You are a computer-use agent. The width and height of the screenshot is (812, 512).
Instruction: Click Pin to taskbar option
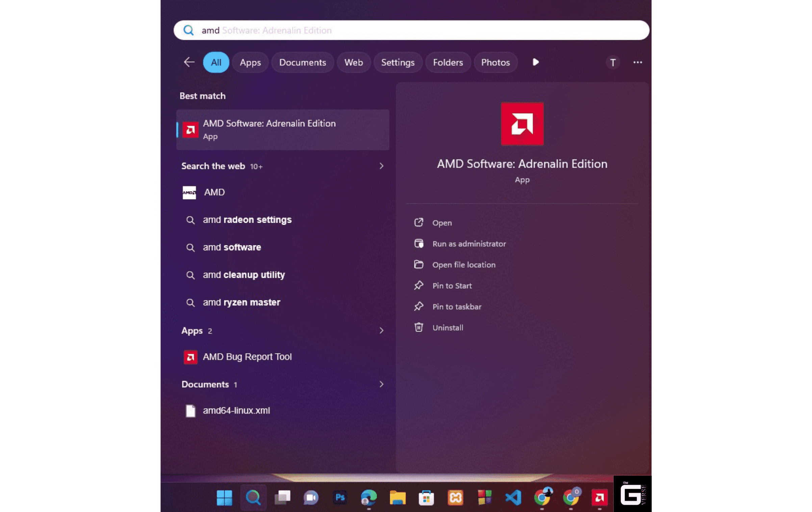coord(456,307)
